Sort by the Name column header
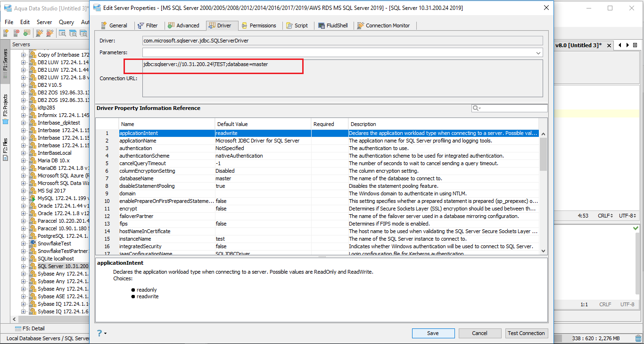 [166, 124]
